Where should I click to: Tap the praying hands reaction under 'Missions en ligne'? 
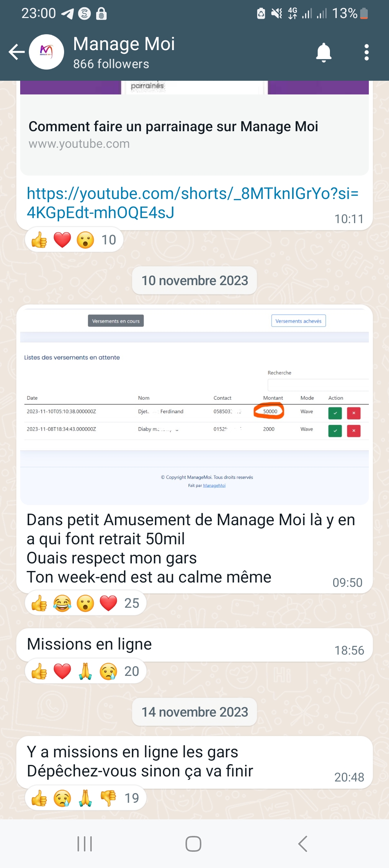[85, 671]
